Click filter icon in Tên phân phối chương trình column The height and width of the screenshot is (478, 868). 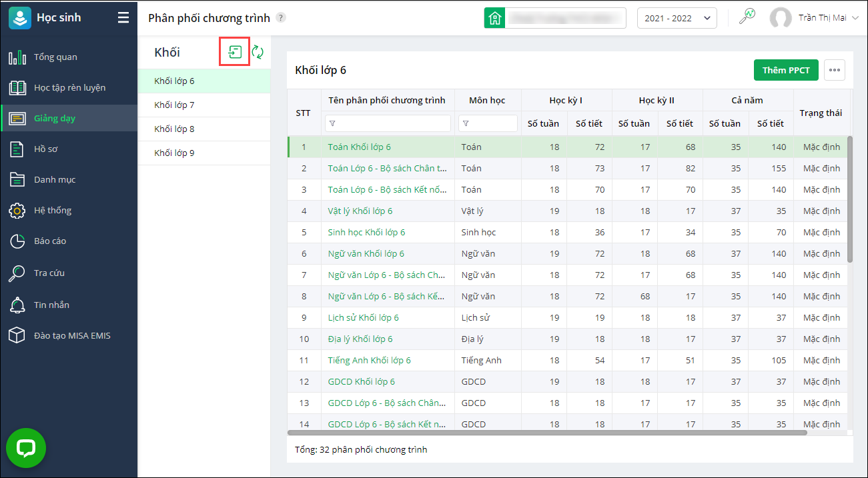coord(332,123)
